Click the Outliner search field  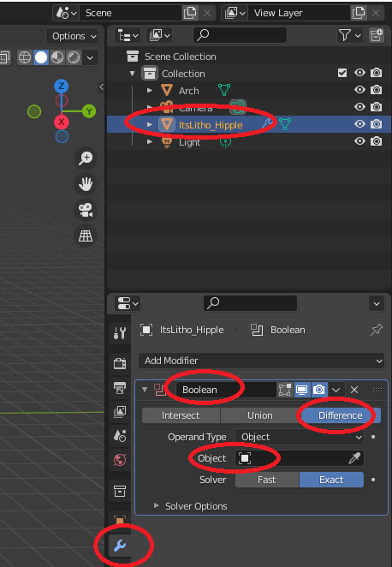(240, 35)
